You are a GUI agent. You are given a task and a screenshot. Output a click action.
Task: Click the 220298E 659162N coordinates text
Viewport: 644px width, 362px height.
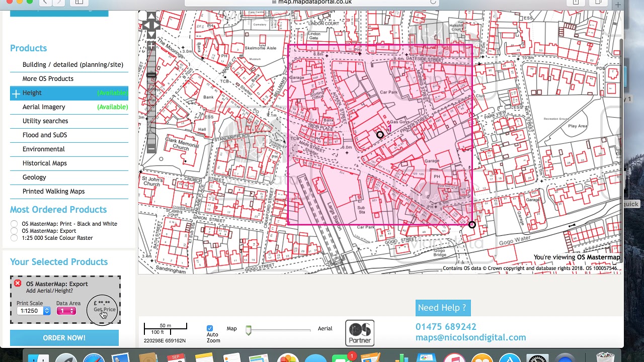165,341
